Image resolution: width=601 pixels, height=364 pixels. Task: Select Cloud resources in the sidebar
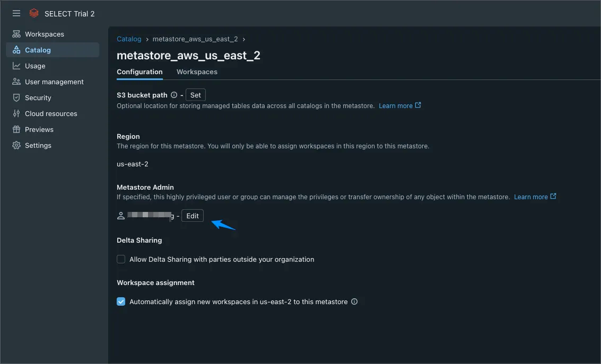pyautogui.click(x=50, y=113)
